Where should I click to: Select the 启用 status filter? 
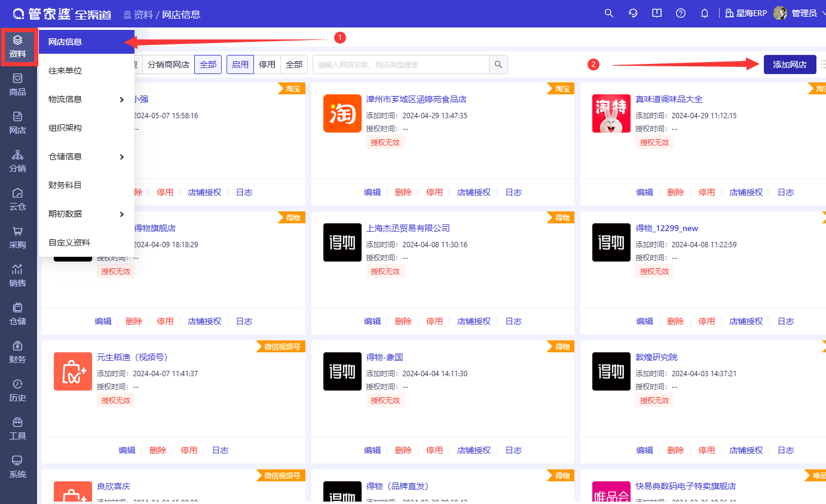coord(240,64)
